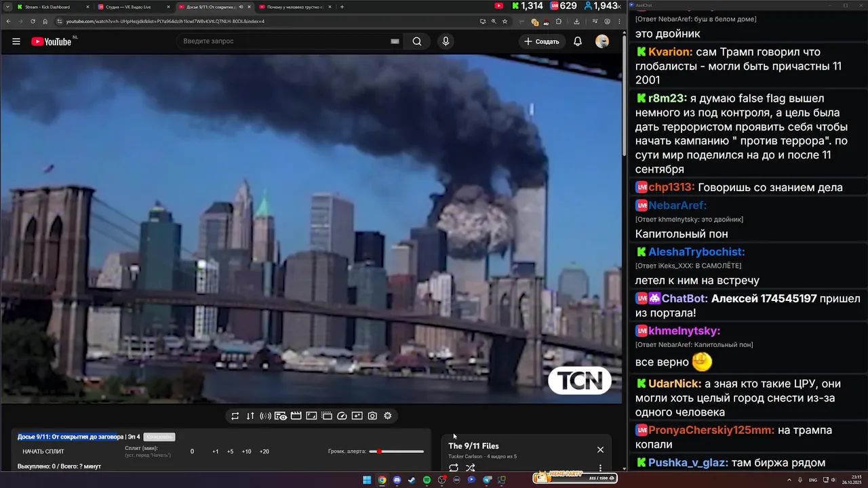Start voice search with the microphone
This screenshot has width=868, height=488.
(446, 41)
